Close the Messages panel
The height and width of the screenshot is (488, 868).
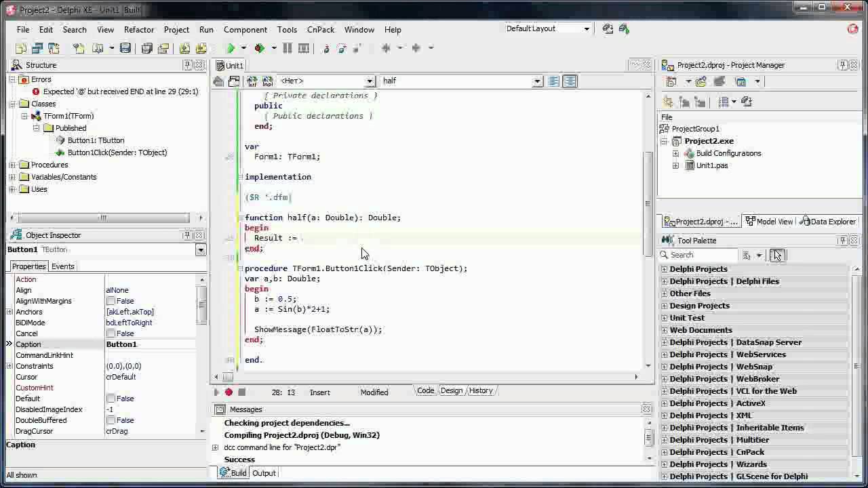pyautogui.click(x=647, y=409)
